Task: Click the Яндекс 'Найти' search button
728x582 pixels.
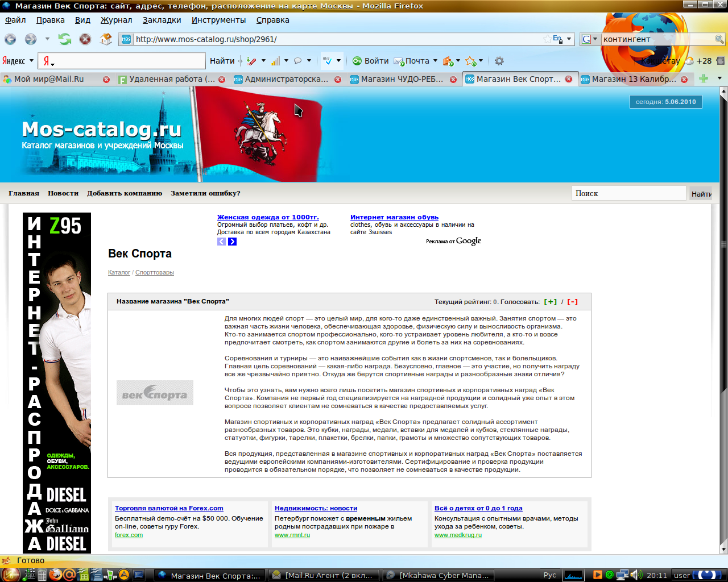Action: tap(222, 61)
